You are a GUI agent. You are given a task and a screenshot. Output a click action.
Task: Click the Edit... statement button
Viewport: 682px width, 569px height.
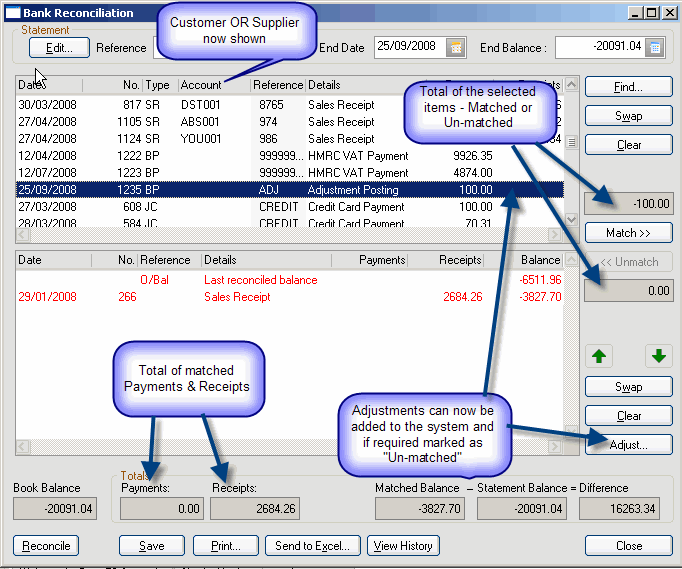[x=59, y=47]
